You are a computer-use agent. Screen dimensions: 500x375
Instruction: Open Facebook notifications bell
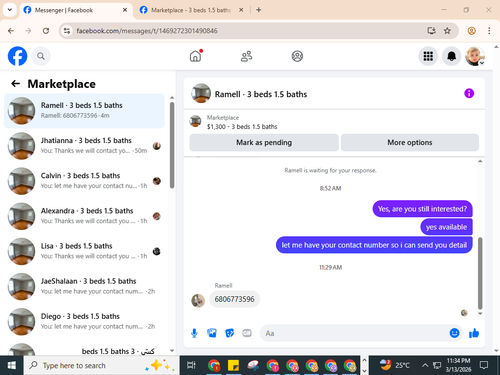pos(452,56)
